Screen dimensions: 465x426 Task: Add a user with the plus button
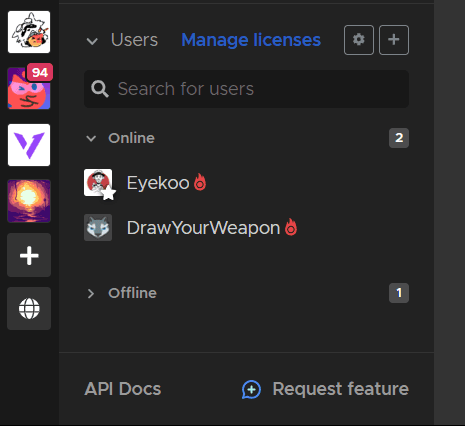pos(394,40)
